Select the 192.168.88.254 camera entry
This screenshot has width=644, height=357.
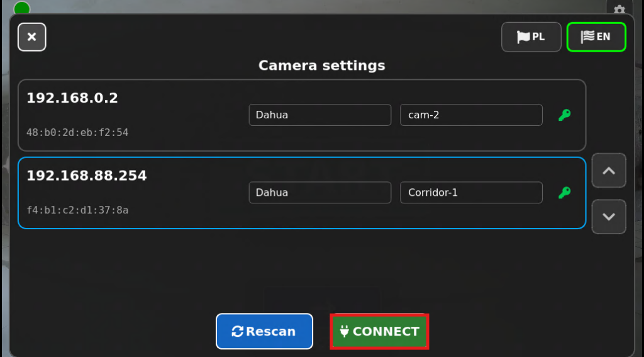click(x=302, y=193)
